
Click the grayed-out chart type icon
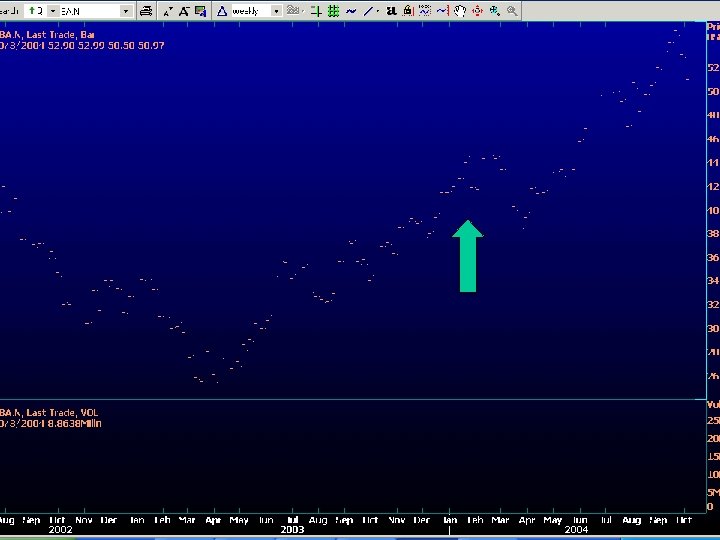click(x=293, y=11)
